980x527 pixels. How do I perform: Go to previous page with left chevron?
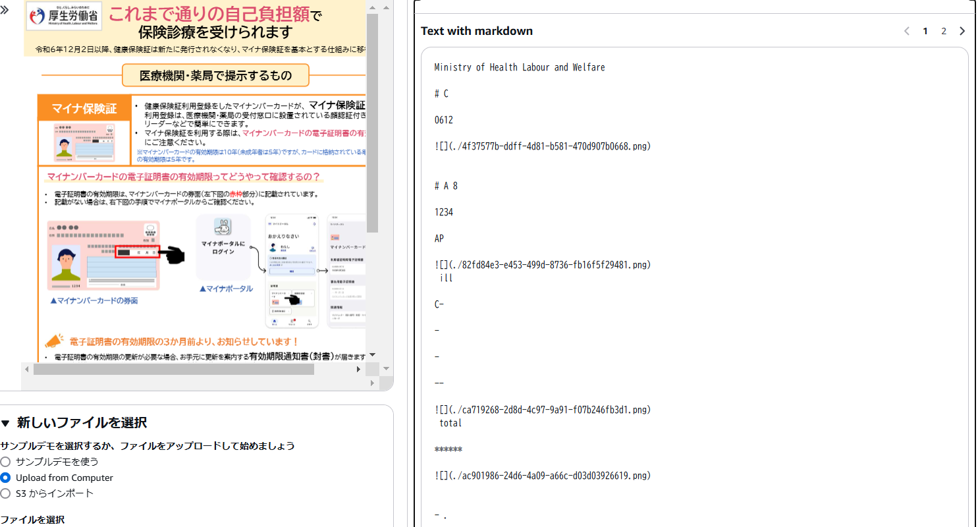[907, 31]
